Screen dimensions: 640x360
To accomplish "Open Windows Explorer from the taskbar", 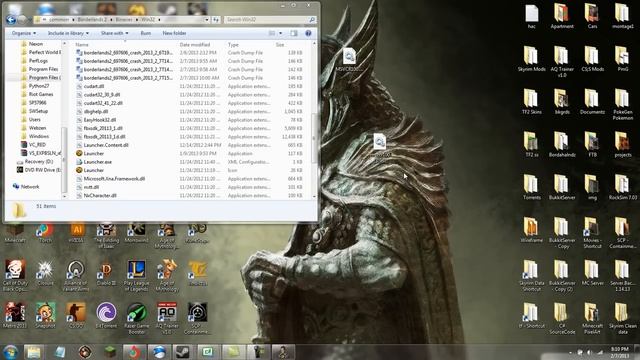I will point(34,352).
